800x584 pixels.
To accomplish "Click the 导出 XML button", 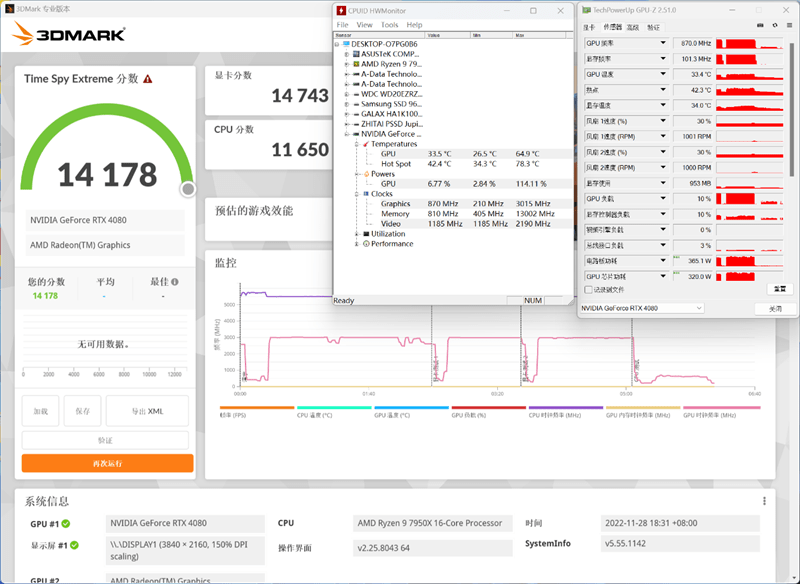I will 147,411.
